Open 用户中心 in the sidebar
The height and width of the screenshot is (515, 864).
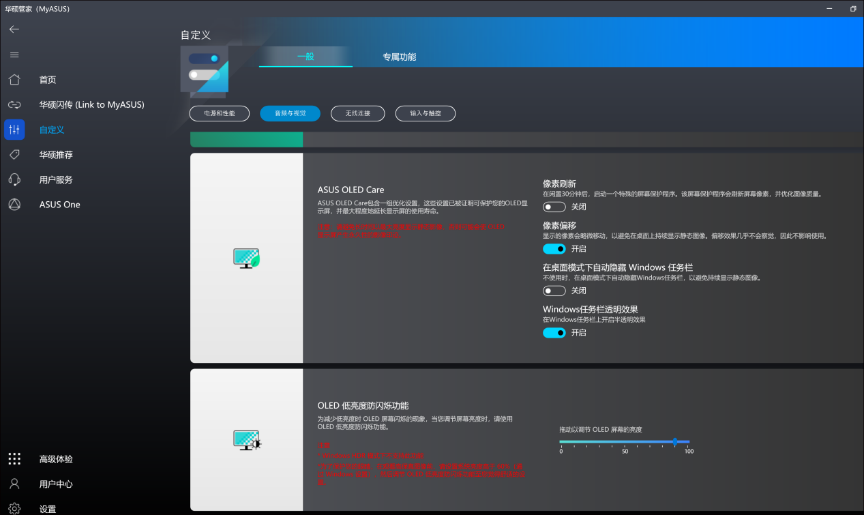coord(56,484)
